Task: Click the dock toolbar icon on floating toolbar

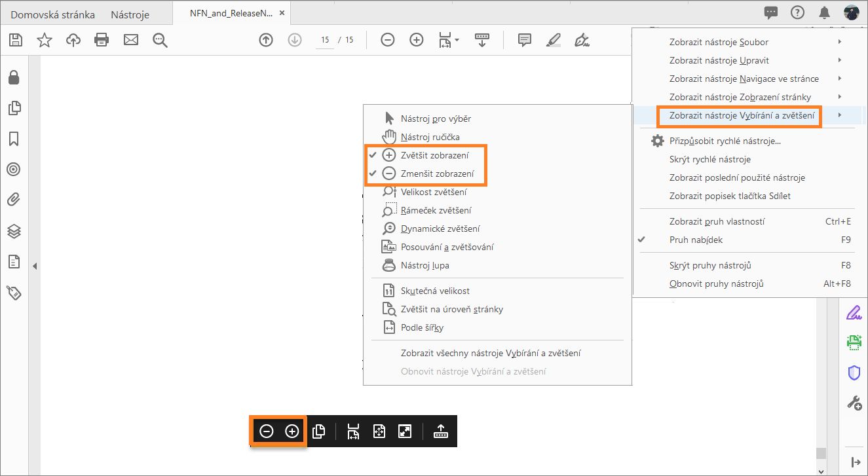Action: [x=441, y=431]
